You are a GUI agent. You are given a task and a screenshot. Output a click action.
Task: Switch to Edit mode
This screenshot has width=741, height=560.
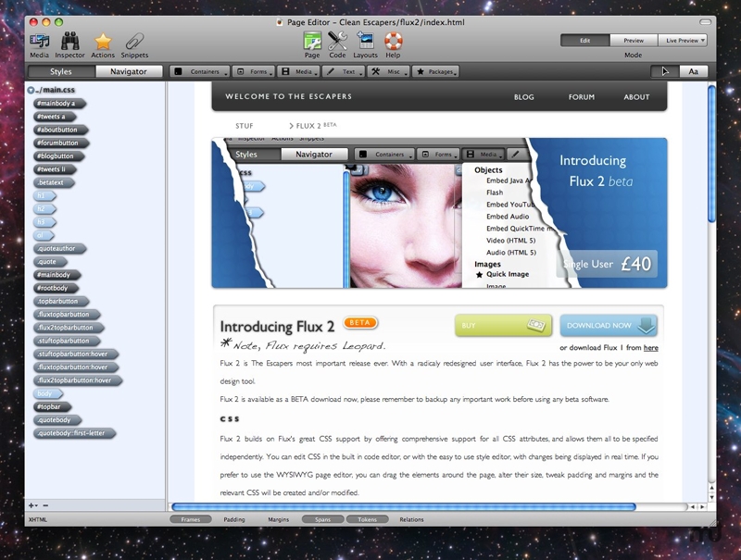click(x=585, y=41)
